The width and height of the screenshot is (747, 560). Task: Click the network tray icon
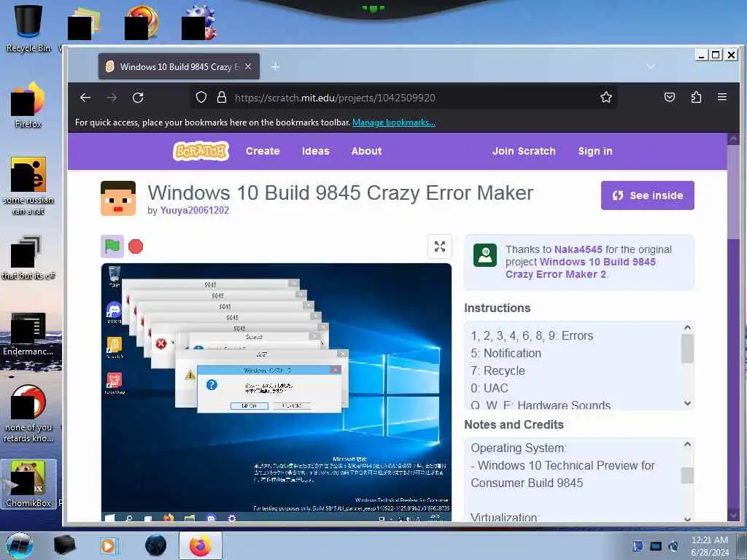(656, 546)
